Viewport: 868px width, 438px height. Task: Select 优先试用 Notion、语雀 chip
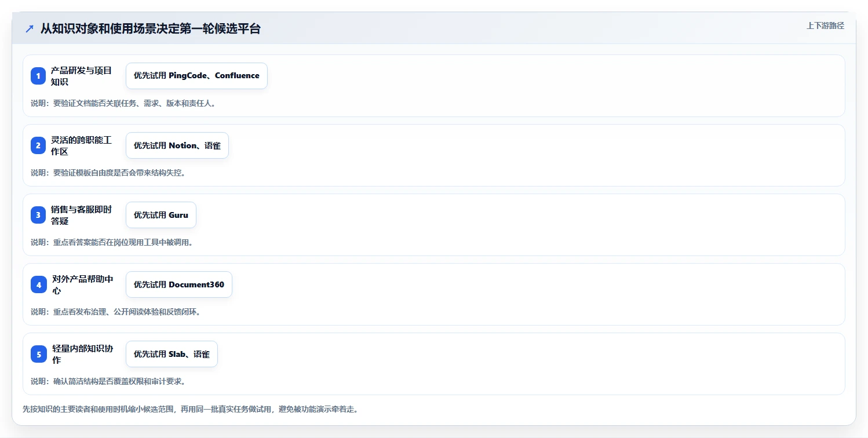177,145
